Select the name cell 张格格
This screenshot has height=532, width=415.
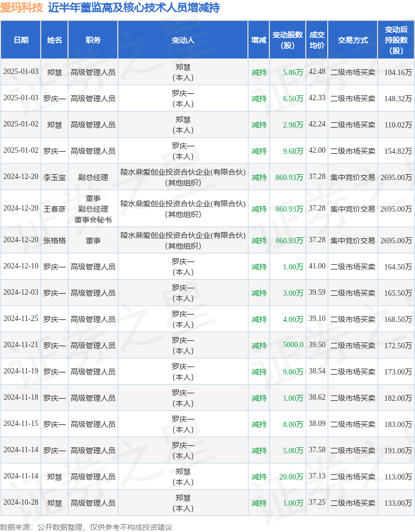55,241
